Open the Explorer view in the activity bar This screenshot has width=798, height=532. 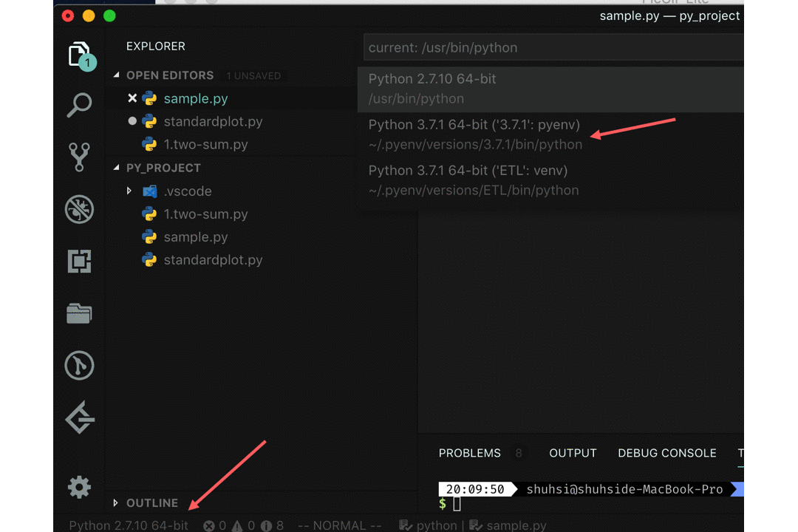pos(79,55)
